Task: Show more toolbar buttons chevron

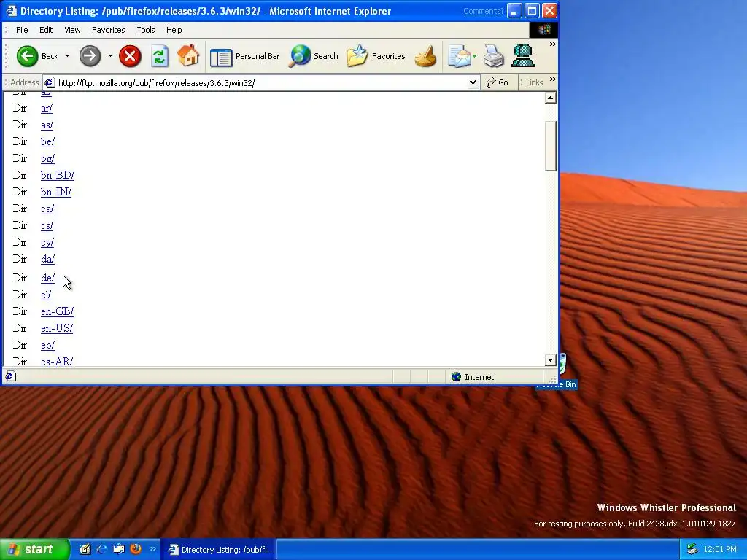Action: pos(553,44)
